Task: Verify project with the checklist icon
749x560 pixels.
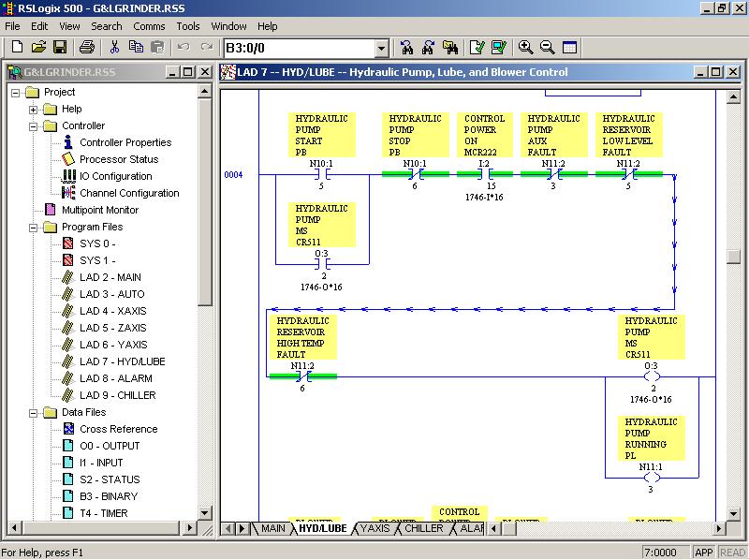Action: 499,47
